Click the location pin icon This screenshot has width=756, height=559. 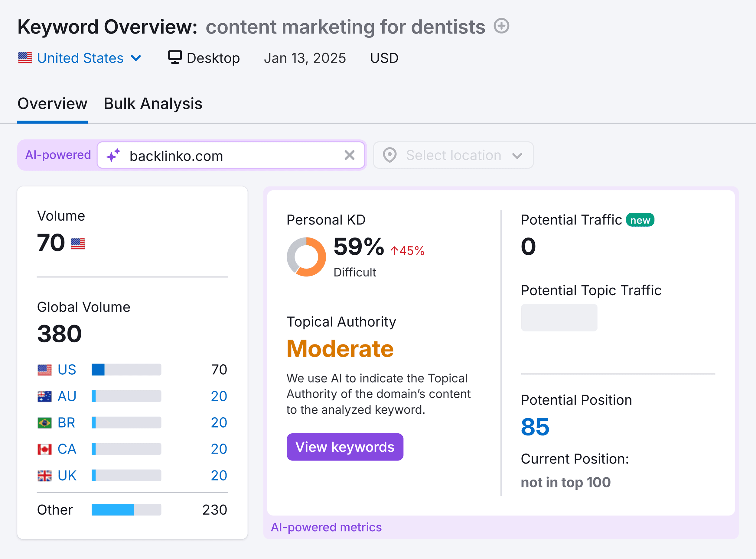click(x=389, y=155)
